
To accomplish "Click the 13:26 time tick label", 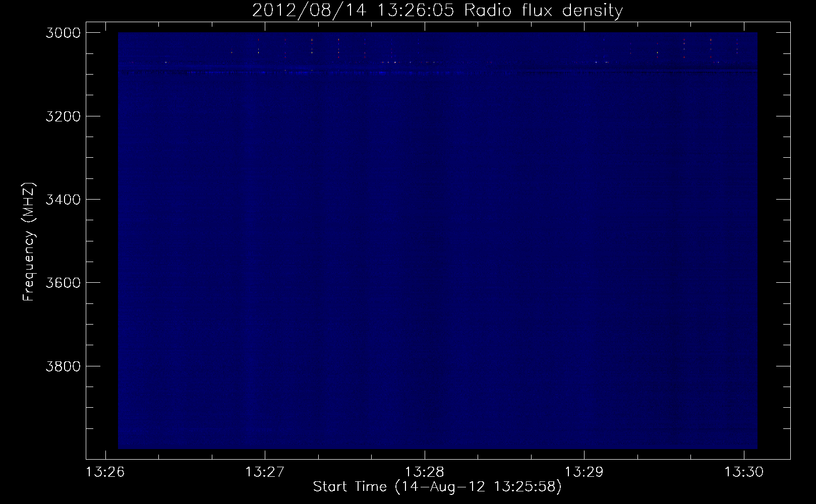I will click(x=105, y=472).
